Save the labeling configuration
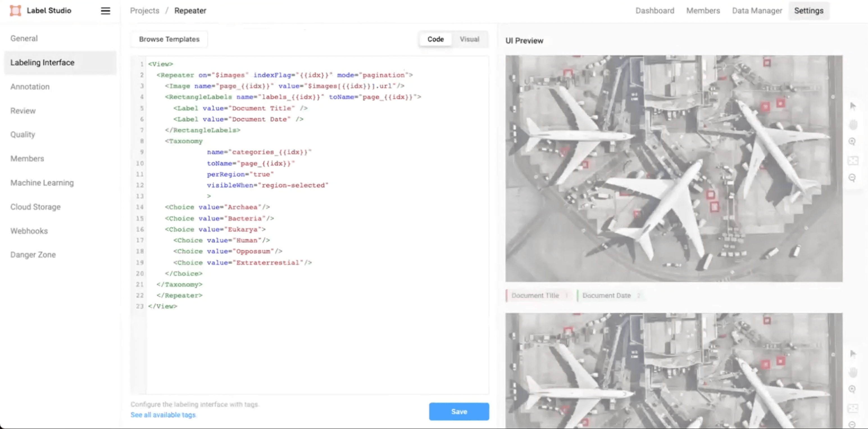Screen dimensions: 868x429 point(459,411)
